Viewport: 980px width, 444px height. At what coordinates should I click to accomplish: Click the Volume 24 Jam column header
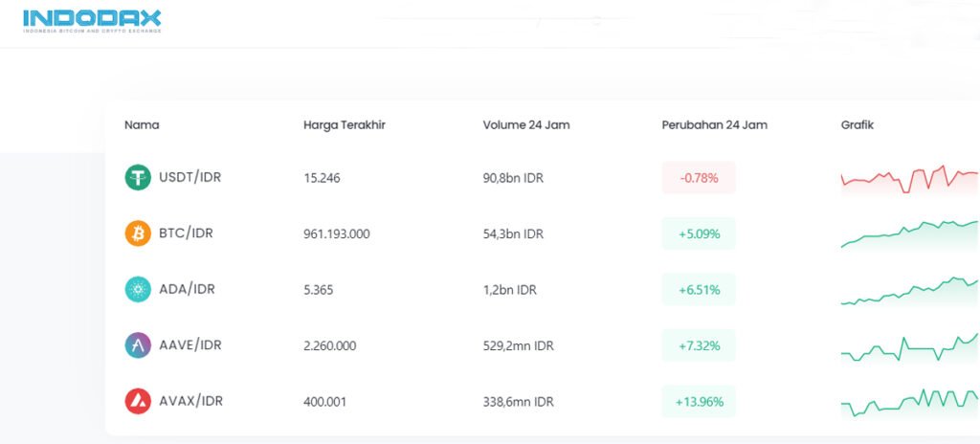coord(526,125)
